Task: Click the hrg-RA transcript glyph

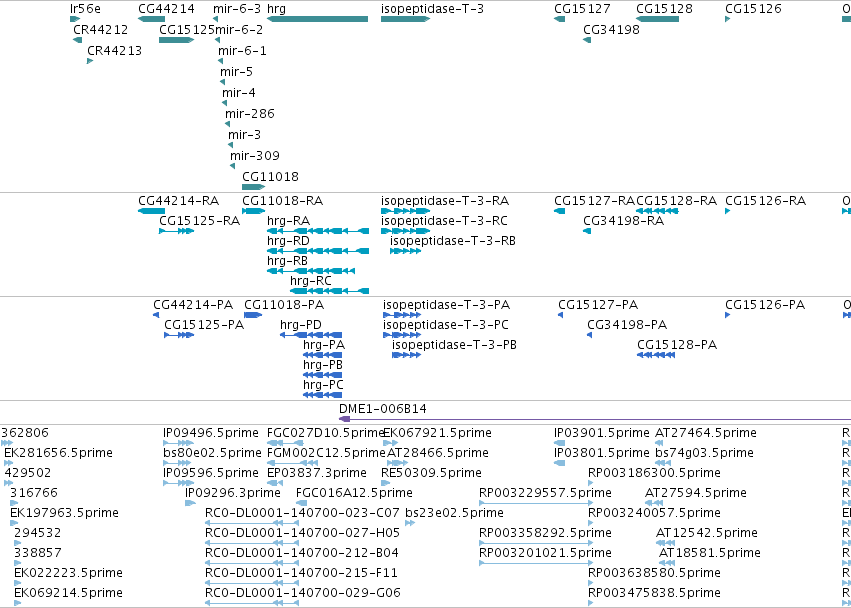Action: coord(318,231)
